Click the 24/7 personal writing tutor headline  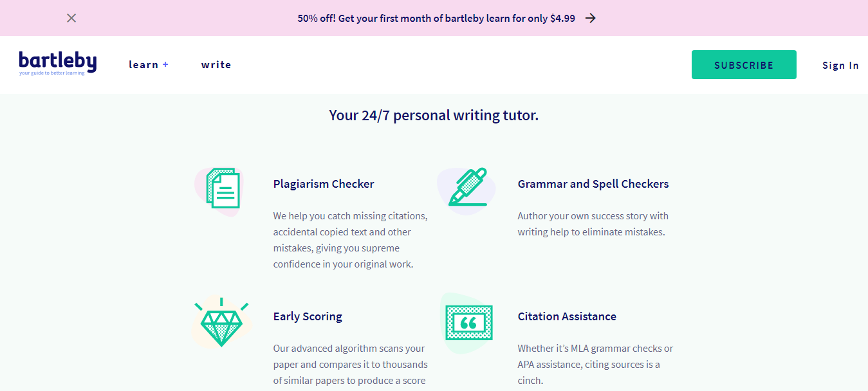coord(434,116)
